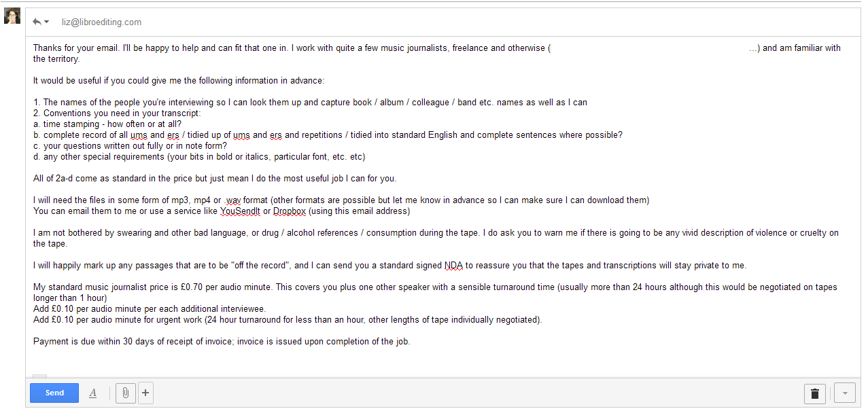Viewport: 868px width, 411px height.
Task: Place cursor in 'It would be useful' line
Action: coord(179,81)
